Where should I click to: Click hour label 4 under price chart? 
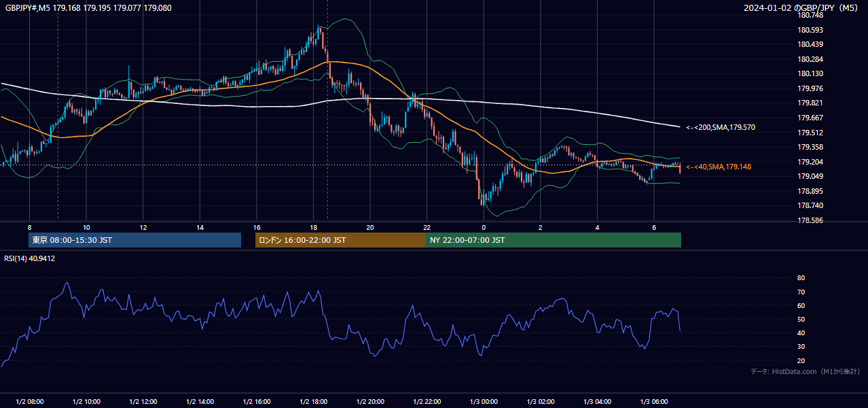coord(597,227)
